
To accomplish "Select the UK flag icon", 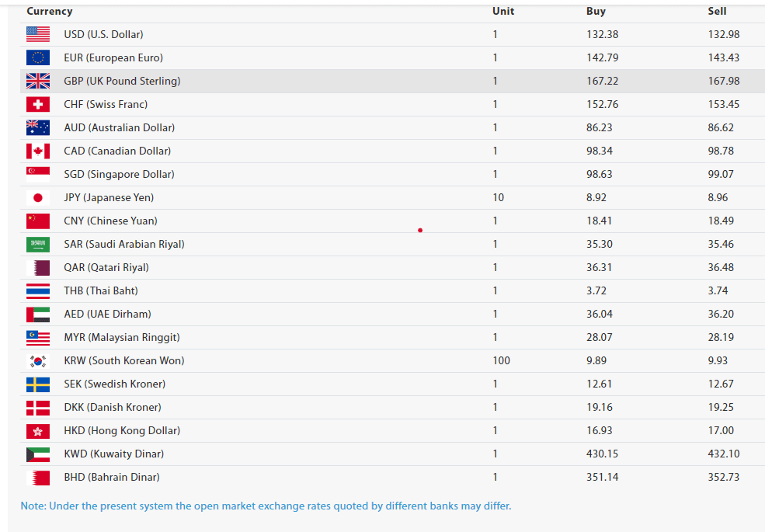I will [x=37, y=81].
